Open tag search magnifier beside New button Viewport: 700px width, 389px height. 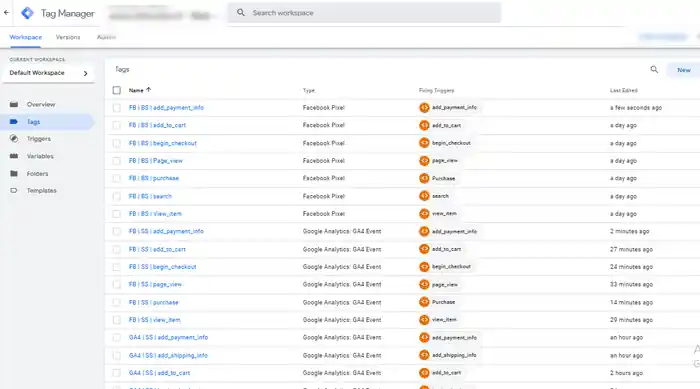coord(654,69)
